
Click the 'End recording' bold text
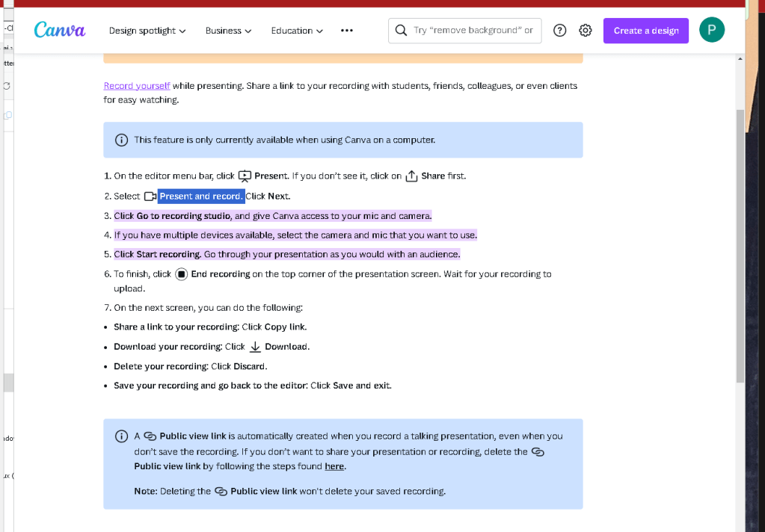(x=221, y=274)
